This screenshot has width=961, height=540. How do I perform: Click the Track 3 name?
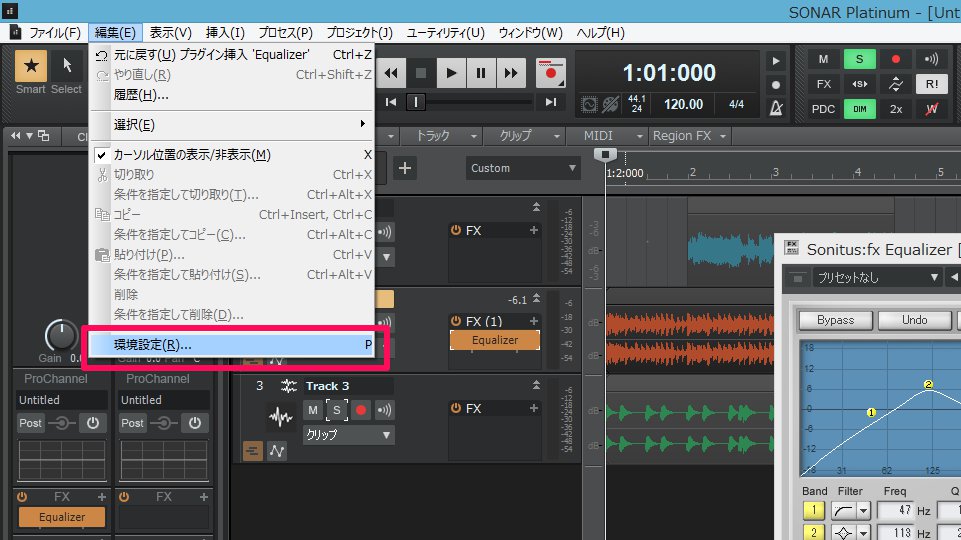tap(327, 386)
